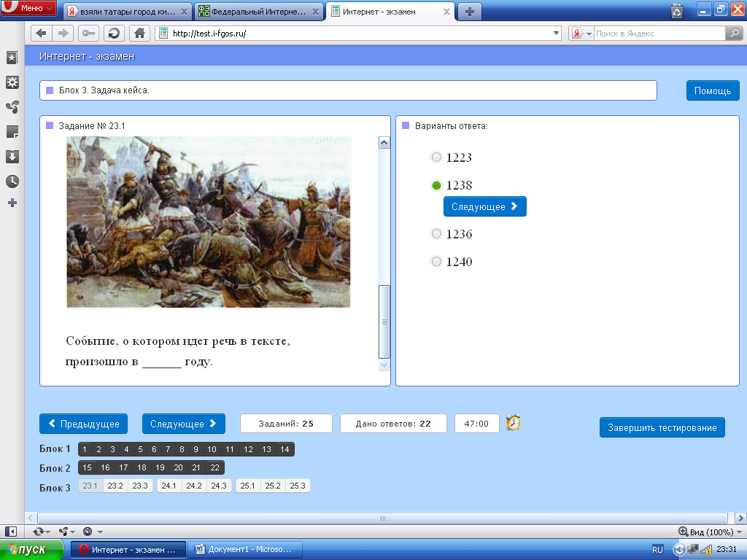Select the 1240 answer option

(436, 262)
